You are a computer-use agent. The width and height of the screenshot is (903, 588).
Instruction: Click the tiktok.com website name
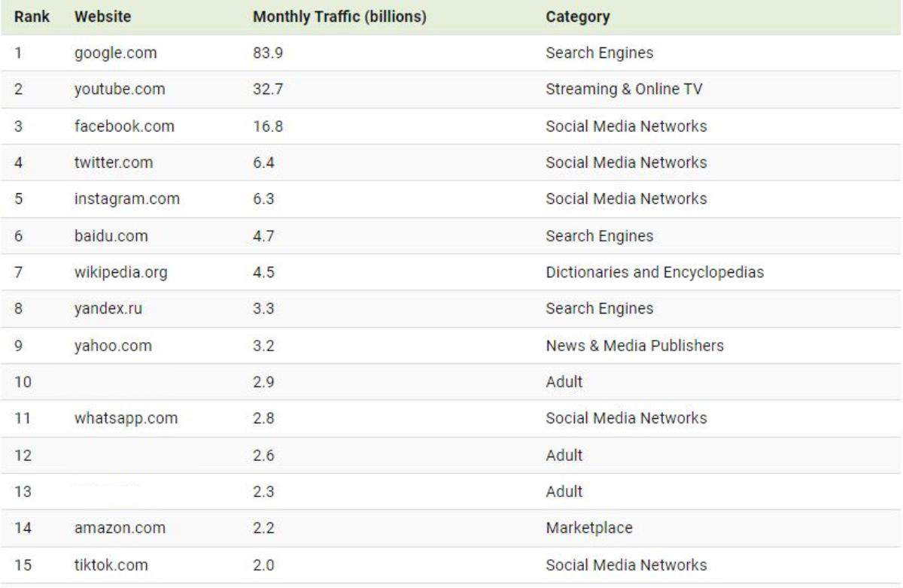pos(111,565)
